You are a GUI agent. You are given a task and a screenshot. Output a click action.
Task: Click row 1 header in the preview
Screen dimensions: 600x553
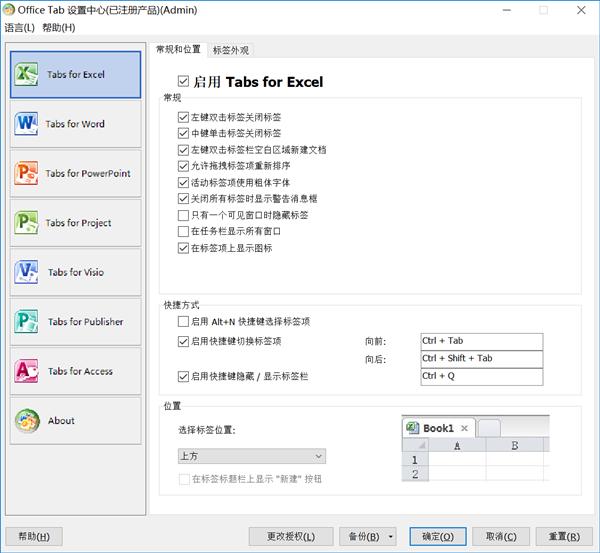(x=415, y=460)
